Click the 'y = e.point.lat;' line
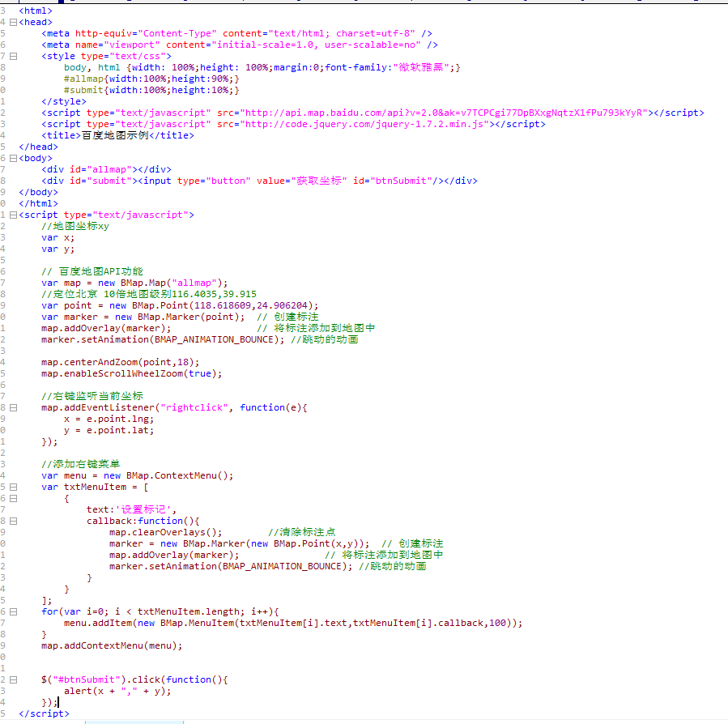This screenshot has height=724, width=728. pos(109,430)
